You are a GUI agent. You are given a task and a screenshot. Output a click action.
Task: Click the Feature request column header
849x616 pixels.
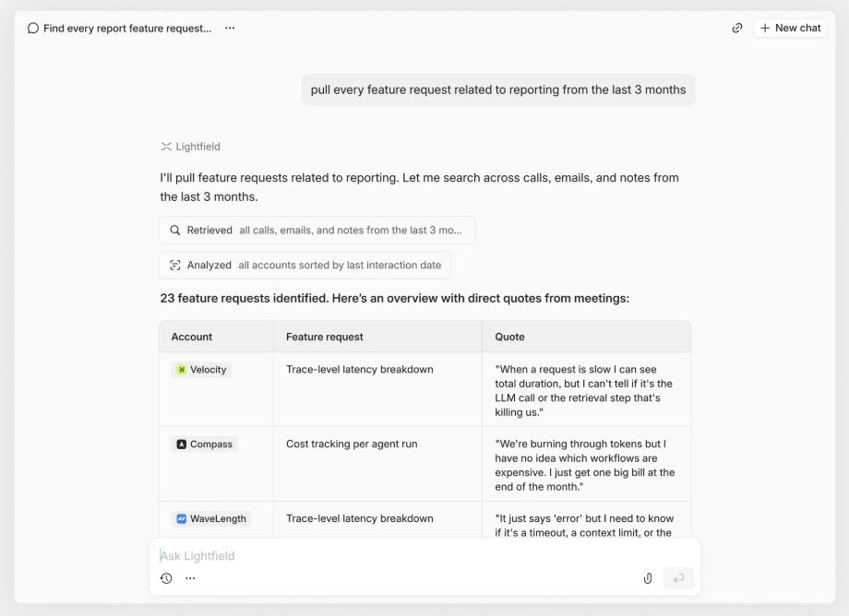[x=325, y=338]
